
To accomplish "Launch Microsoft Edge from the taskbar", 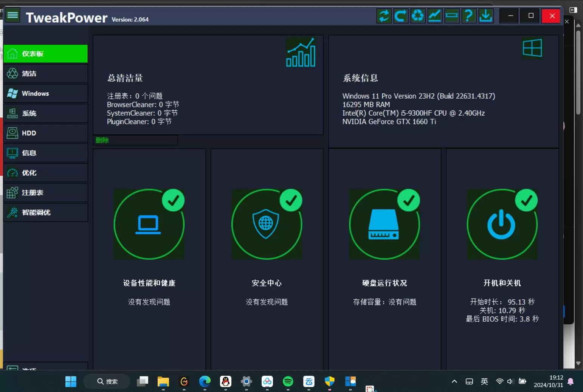I will tap(205, 381).
